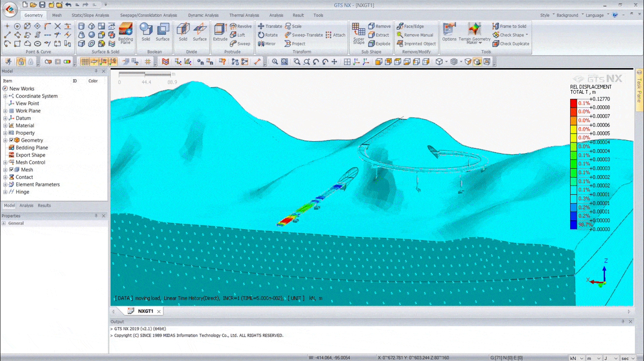Expand the Hinge tree node

[x=5, y=192]
